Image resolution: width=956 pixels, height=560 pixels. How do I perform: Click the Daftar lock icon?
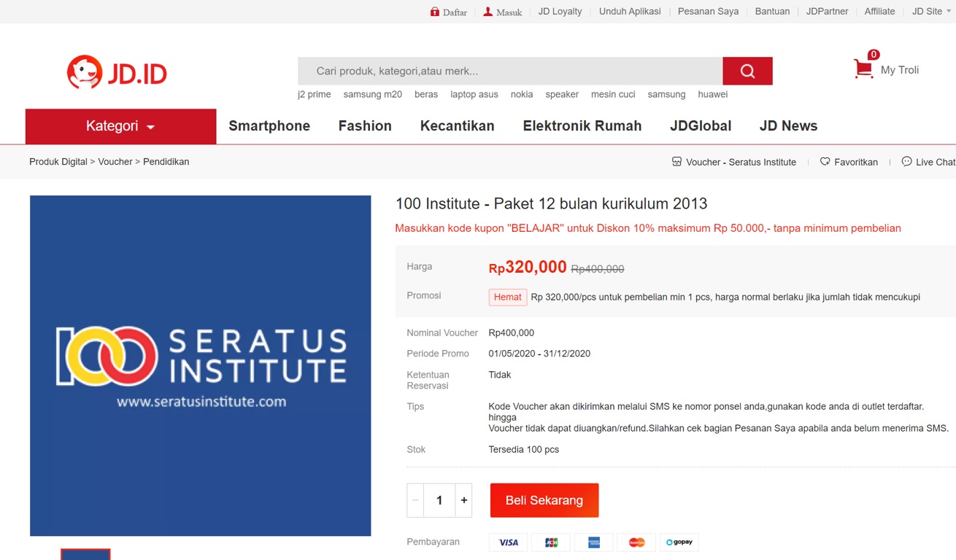click(x=435, y=12)
